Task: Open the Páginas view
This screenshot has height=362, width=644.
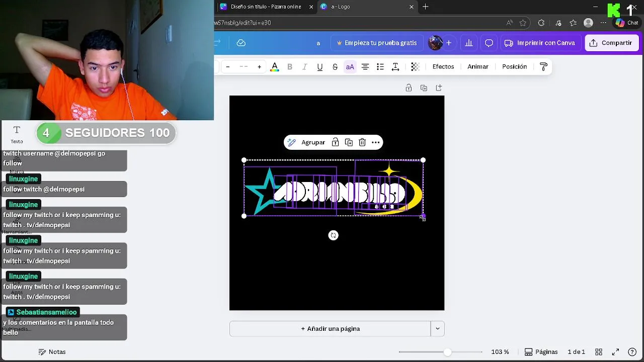Action: tap(541, 352)
